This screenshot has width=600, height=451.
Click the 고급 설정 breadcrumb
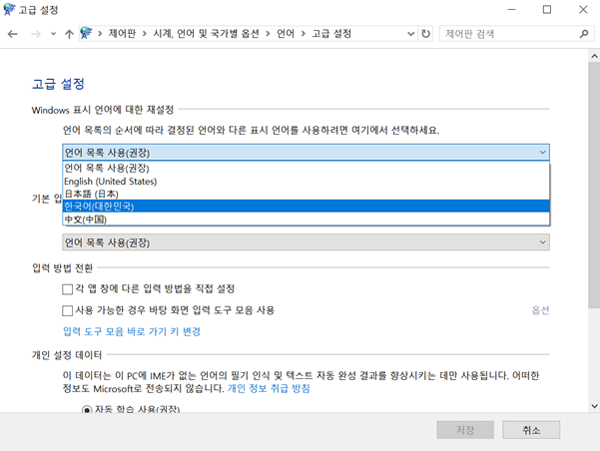pos(331,34)
